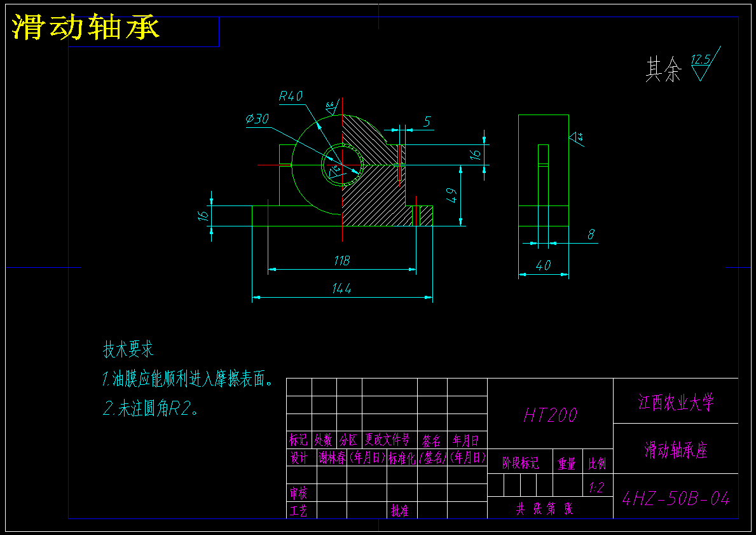Select the yellow title text 滑动轴承
This screenshot has height=535, width=756.
(85, 27)
